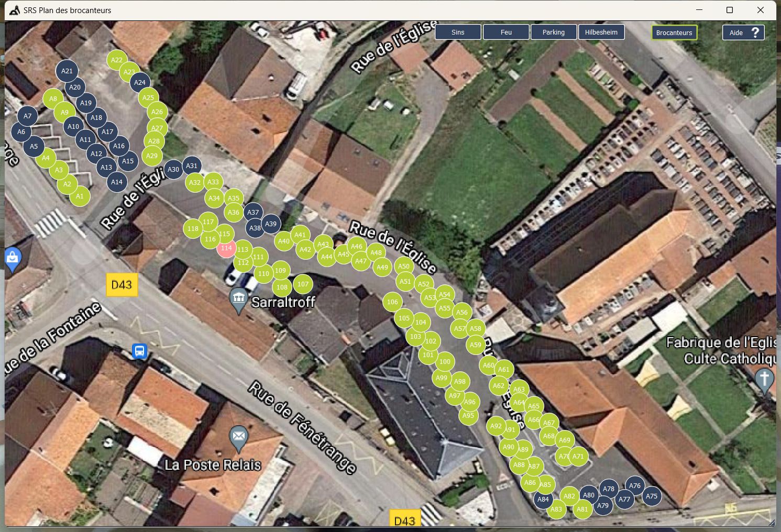Click the Brocanteurs button

pyautogui.click(x=674, y=32)
